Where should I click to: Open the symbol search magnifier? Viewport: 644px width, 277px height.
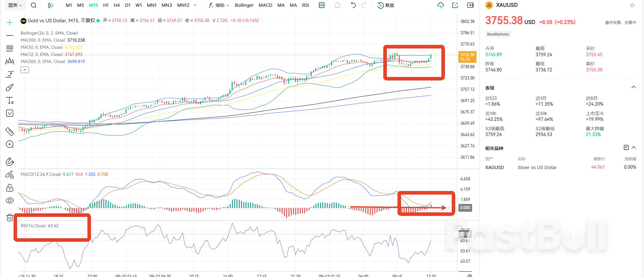coord(34,5)
